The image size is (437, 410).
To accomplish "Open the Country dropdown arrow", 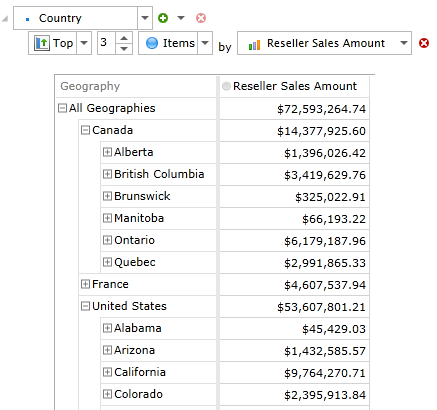I will (145, 18).
